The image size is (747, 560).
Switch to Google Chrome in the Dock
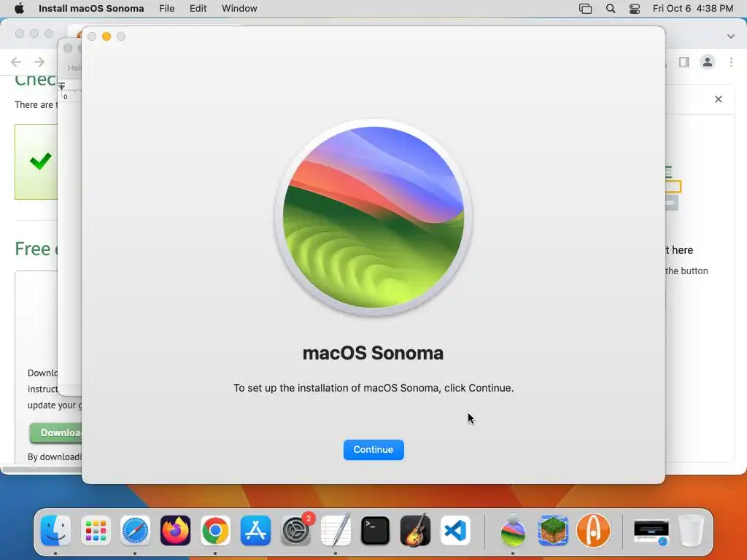215,530
